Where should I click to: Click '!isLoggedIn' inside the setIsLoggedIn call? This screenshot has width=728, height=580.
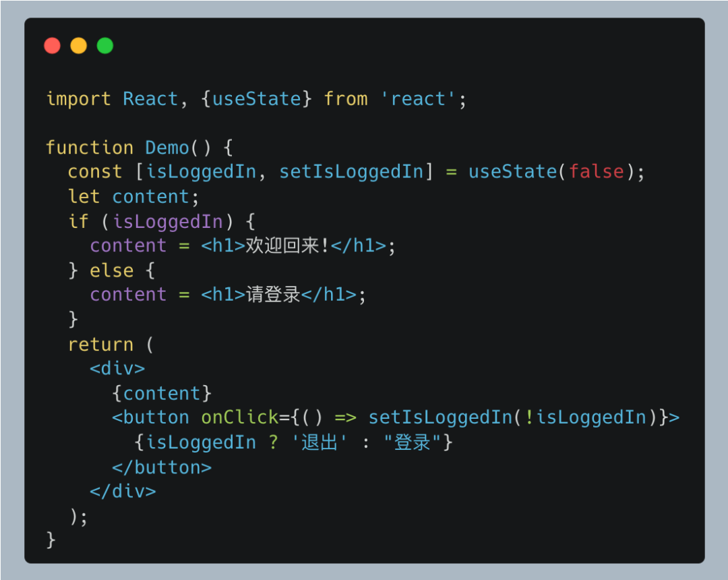click(x=586, y=417)
